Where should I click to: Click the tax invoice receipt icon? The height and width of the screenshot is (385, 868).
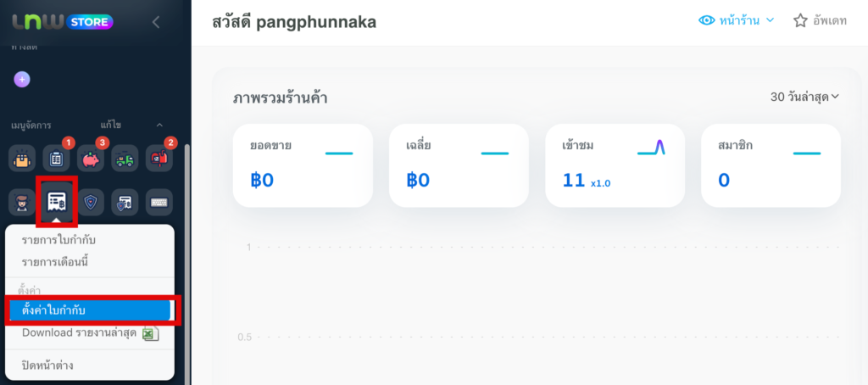tap(57, 202)
